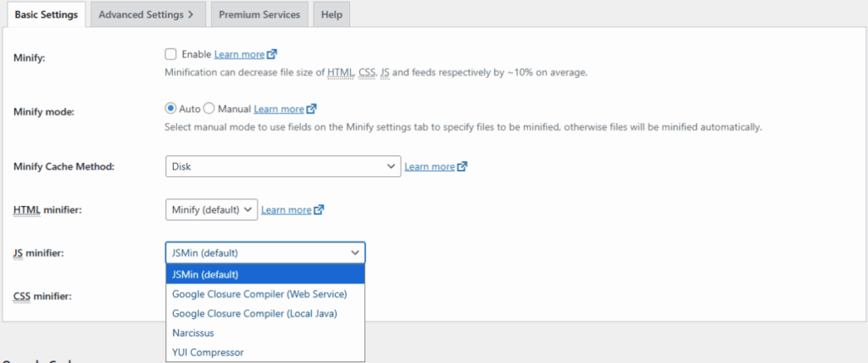
Task: Select Google Closure Compiler (Local Java) option
Action: pos(254,314)
